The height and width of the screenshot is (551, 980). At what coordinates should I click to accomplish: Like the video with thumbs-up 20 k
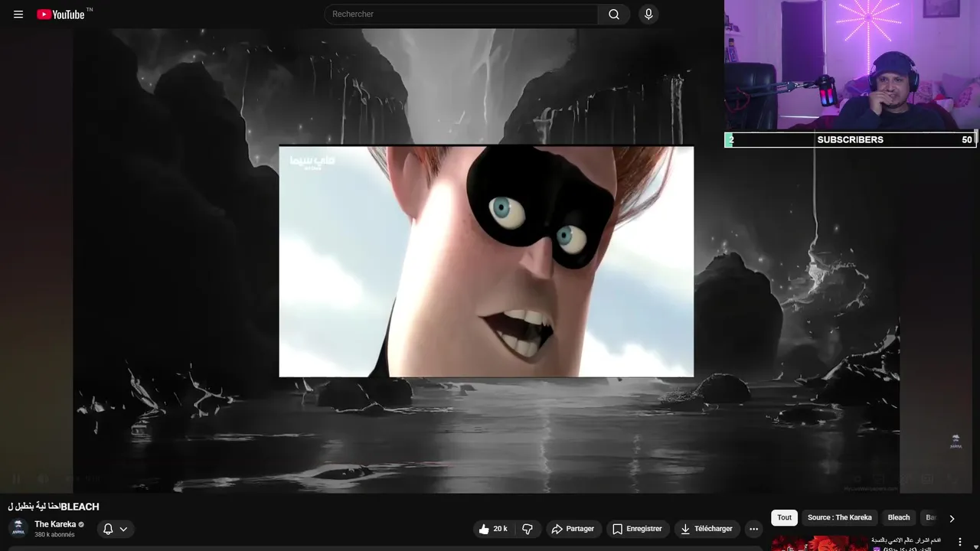pyautogui.click(x=492, y=529)
